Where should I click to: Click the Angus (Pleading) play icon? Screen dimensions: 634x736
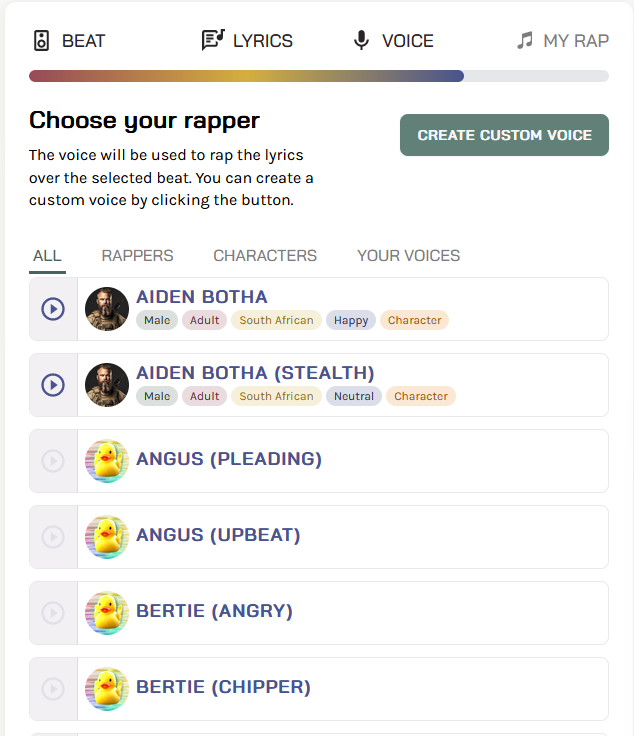tap(53, 461)
